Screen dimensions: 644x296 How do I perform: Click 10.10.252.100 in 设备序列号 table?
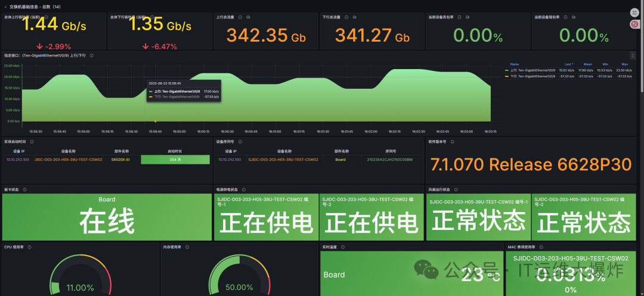(230, 160)
